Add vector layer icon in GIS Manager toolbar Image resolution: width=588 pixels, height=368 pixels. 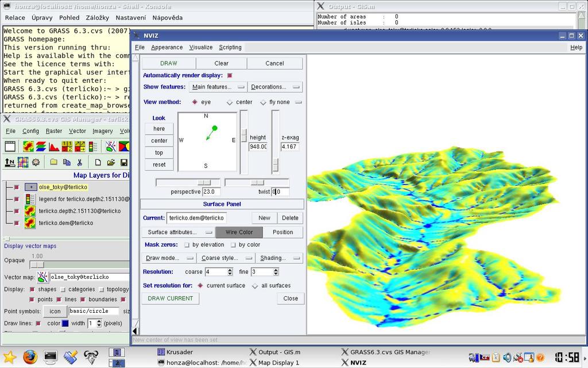[x=111, y=146]
